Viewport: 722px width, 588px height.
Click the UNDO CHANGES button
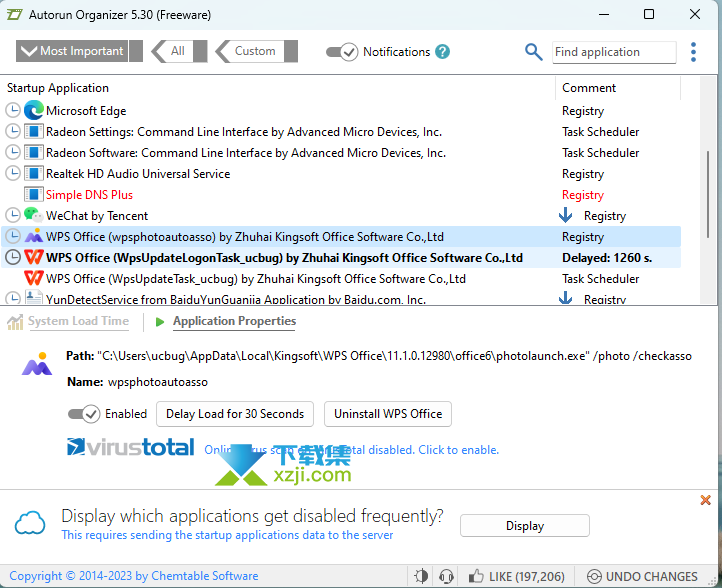coord(642,576)
